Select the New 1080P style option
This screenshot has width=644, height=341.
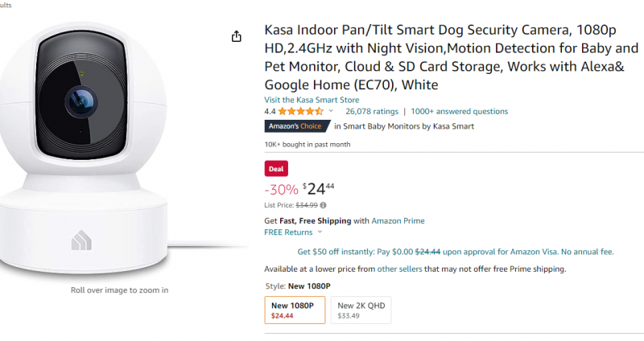click(295, 310)
